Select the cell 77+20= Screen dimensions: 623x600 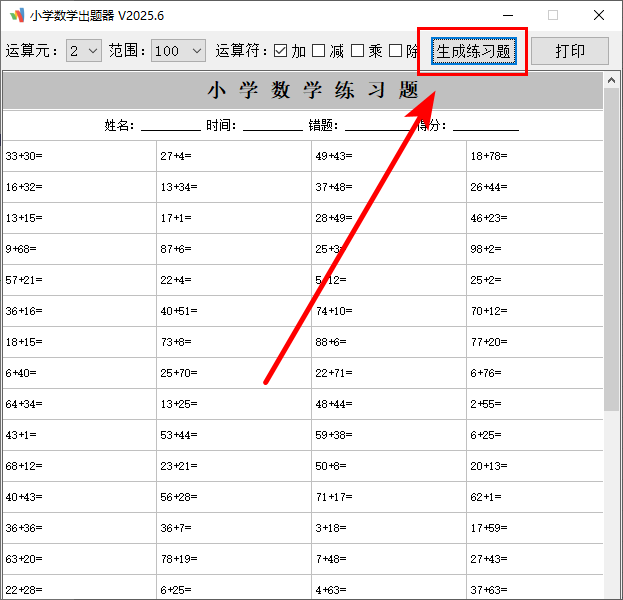click(535, 342)
